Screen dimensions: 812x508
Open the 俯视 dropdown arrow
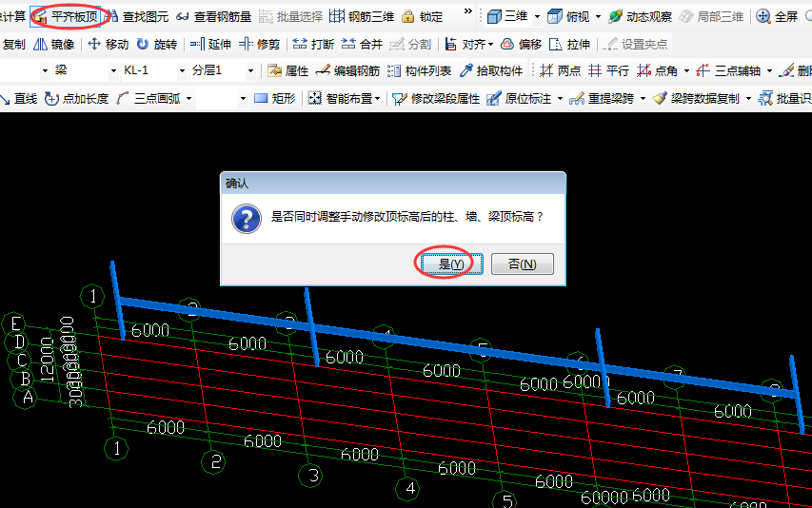pyautogui.click(x=598, y=17)
